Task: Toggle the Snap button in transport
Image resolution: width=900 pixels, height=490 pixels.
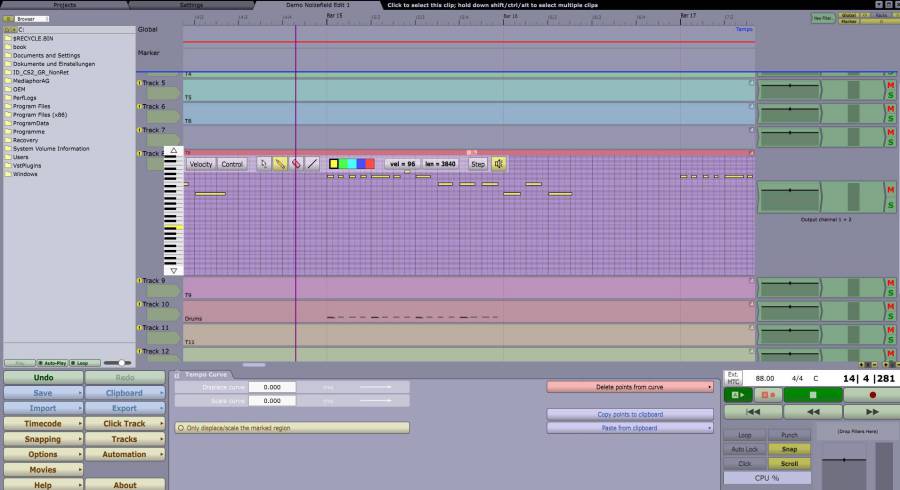Action: click(x=789, y=450)
